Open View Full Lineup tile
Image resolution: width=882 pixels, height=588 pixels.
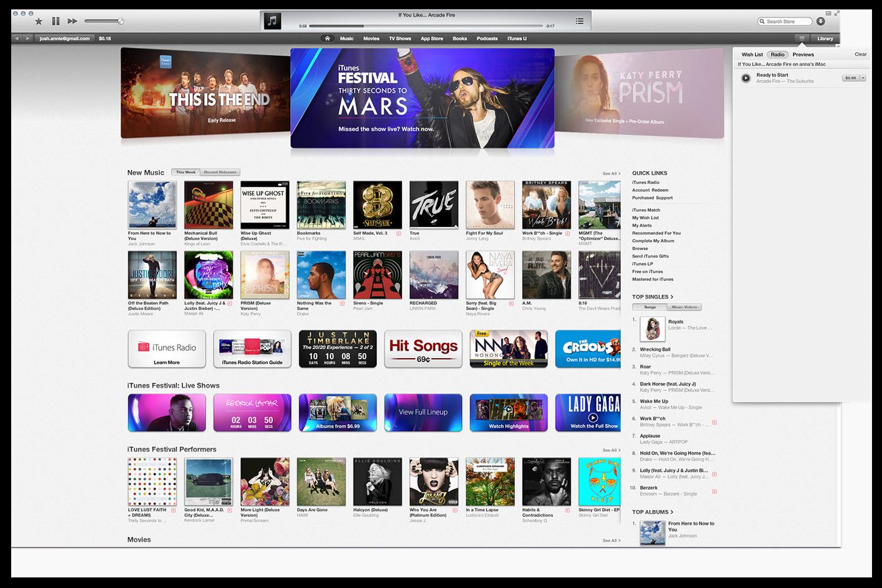[423, 413]
